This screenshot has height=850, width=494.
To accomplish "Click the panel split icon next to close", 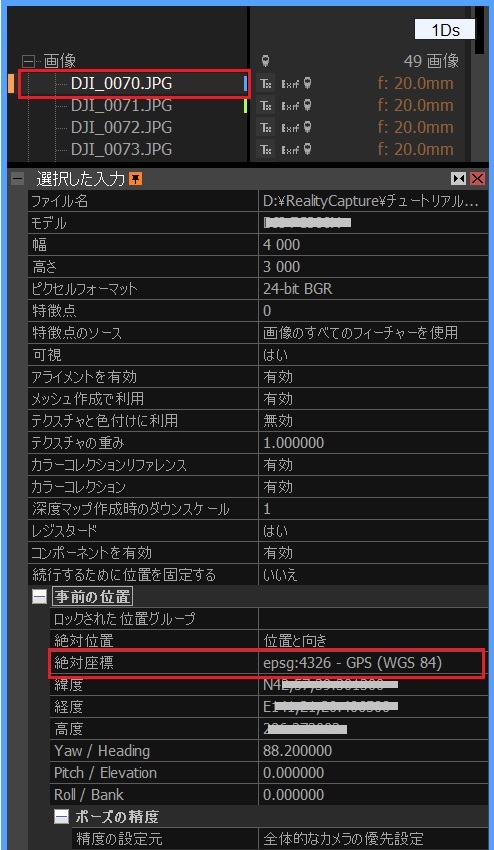I will [x=459, y=178].
